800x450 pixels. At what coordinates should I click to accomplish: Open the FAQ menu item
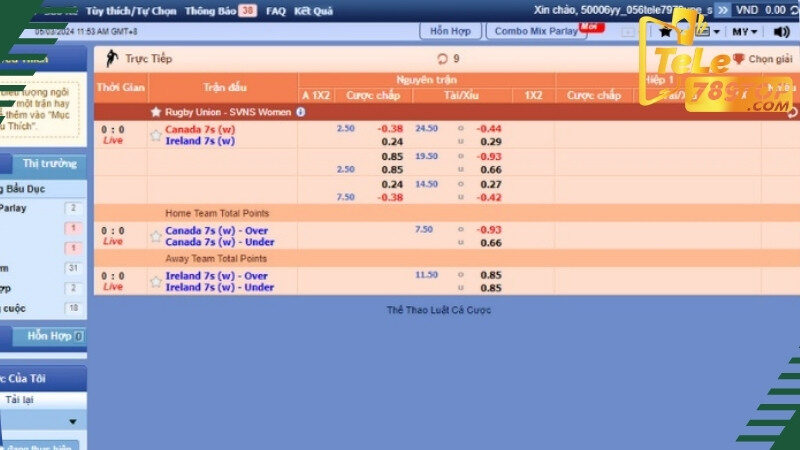point(275,10)
